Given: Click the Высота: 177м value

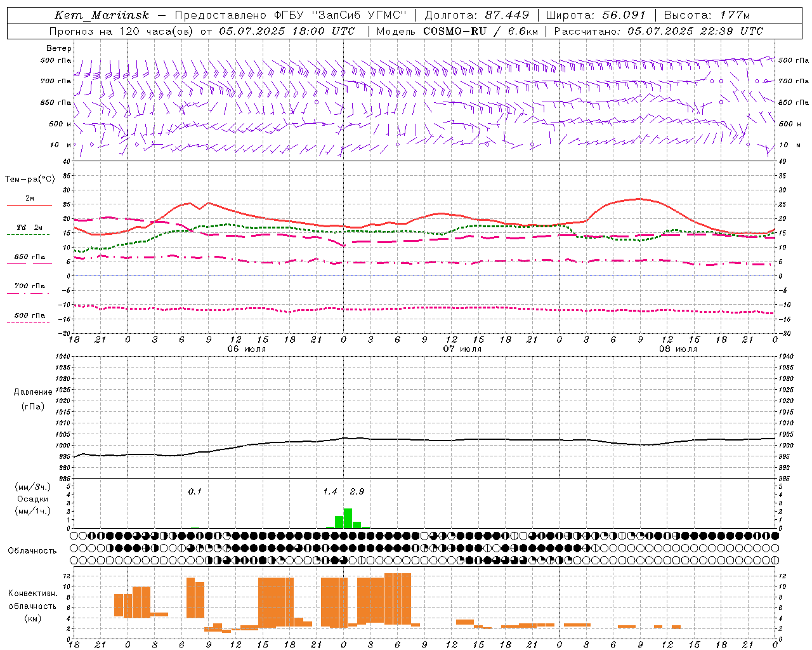Looking at the screenshot, I should [707, 15].
